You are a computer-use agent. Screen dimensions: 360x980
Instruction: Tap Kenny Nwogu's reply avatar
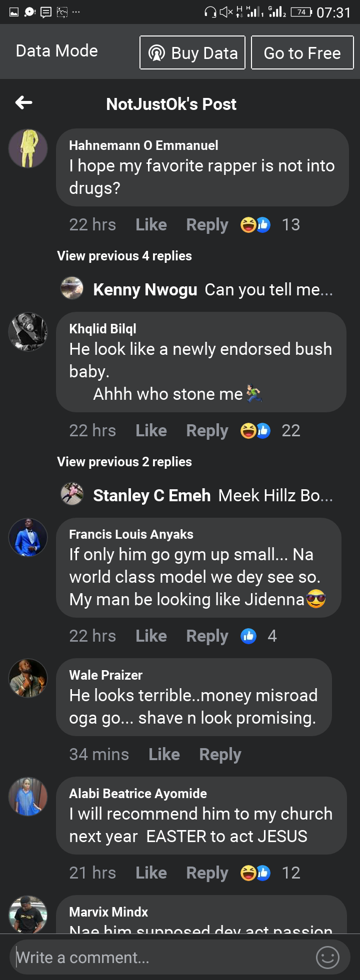[72, 288]
